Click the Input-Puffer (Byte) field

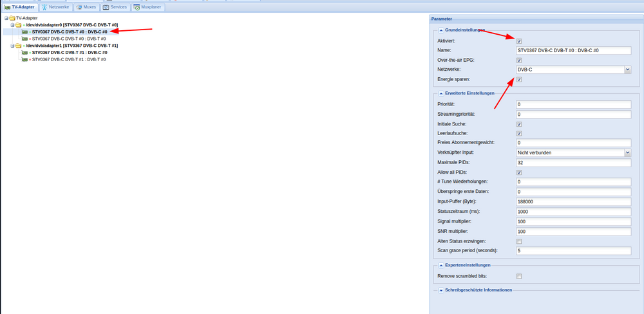tap(573, 202)
